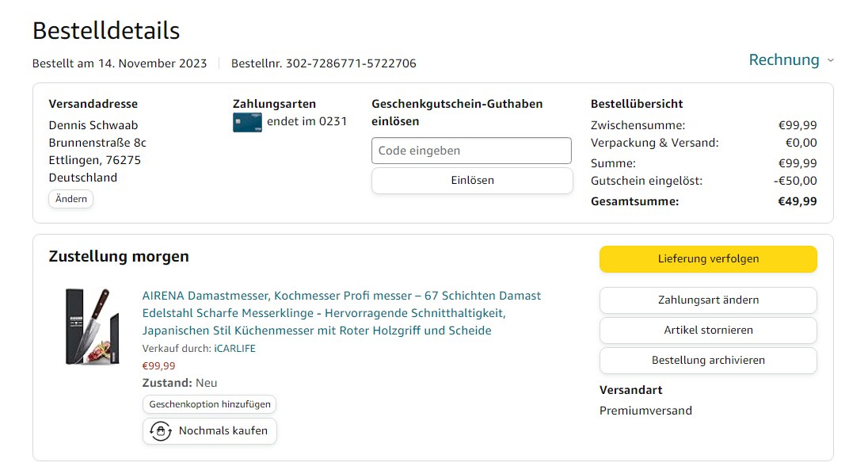Add gift option via Geschenkoption hinzufügen
Viewport: 868px width, 474px height.
(210, 404)
